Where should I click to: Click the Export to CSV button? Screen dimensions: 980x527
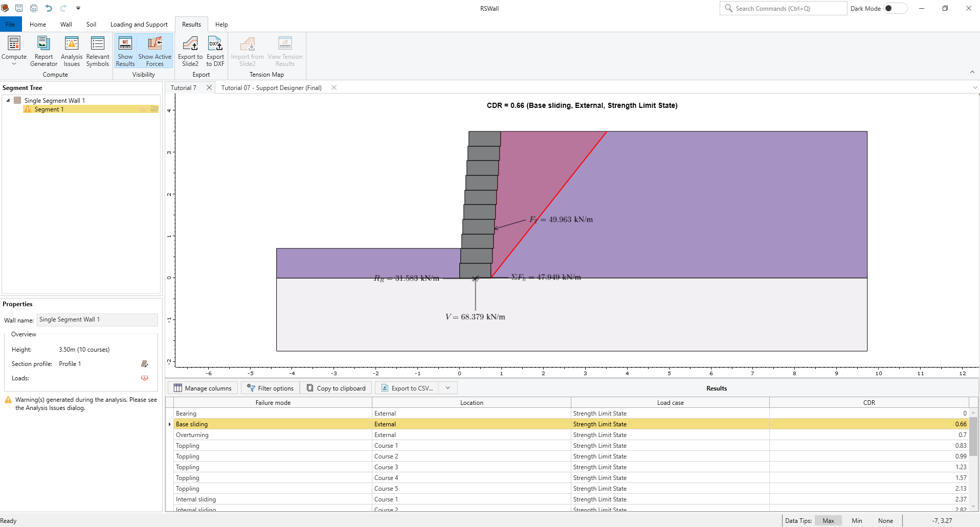407,388
